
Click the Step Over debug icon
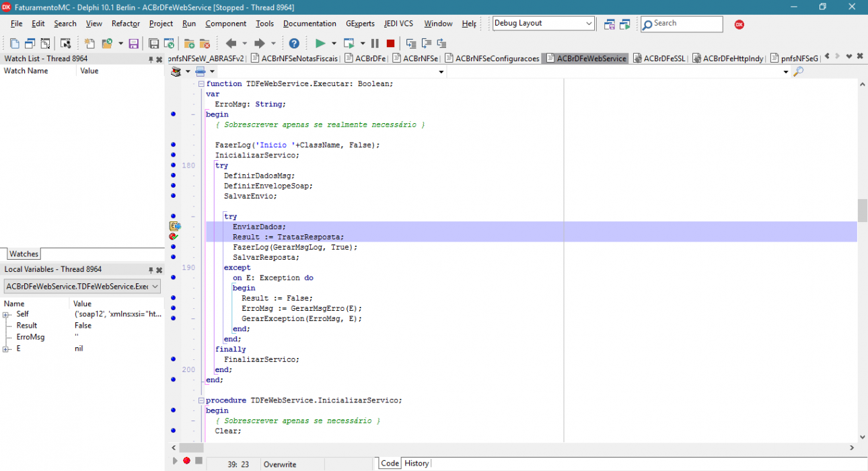click(x=427, y=43)
